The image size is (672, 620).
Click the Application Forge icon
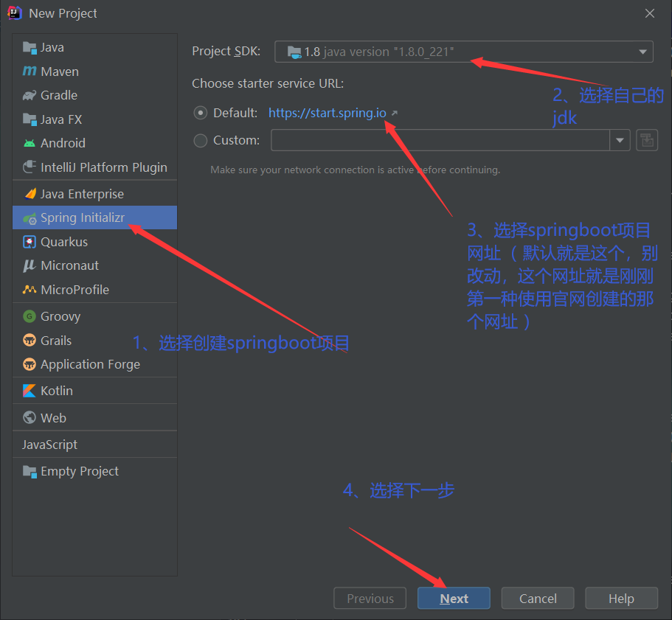(x=30, y=364)
